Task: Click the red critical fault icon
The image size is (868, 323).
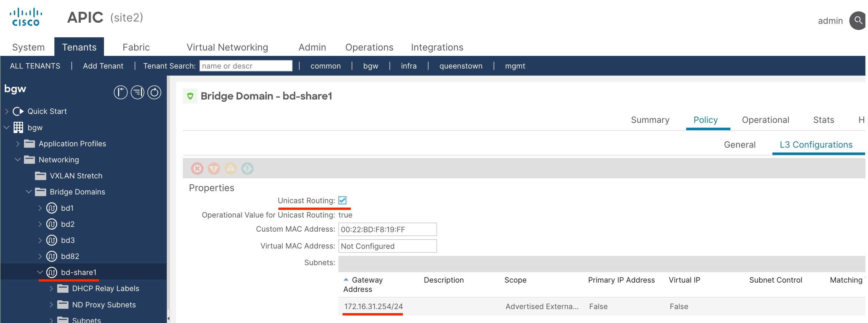Action: pos(197,168)
